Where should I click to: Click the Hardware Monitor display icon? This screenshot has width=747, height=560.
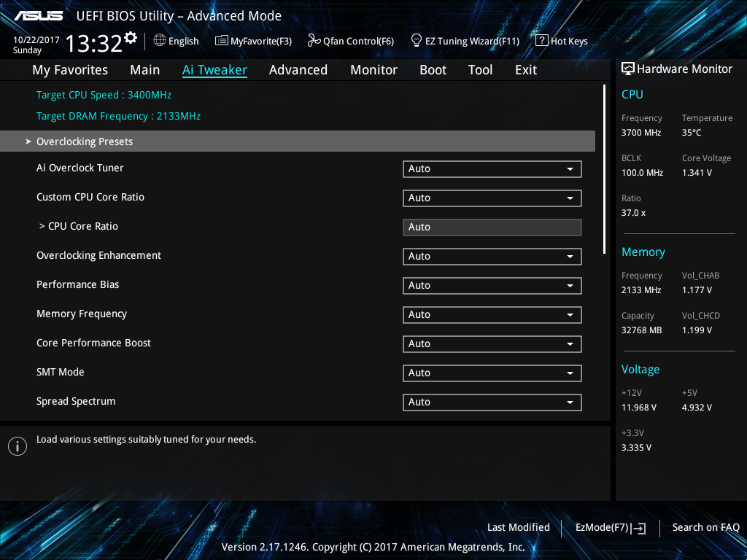[628, 69]
